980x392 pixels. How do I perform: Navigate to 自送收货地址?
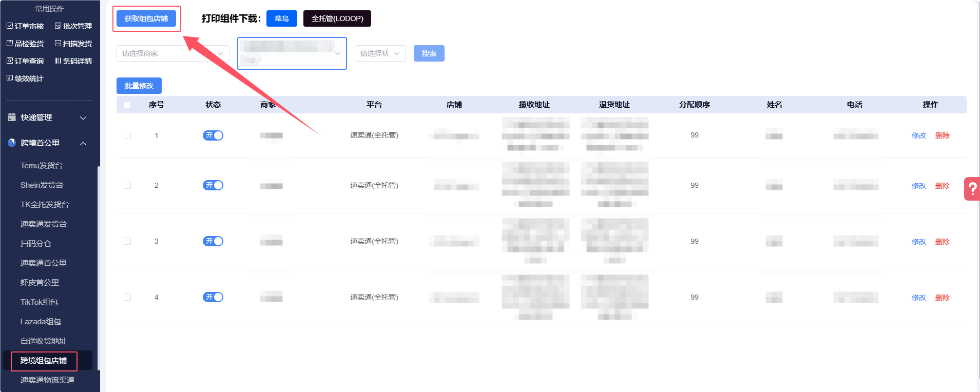point(44,341)
